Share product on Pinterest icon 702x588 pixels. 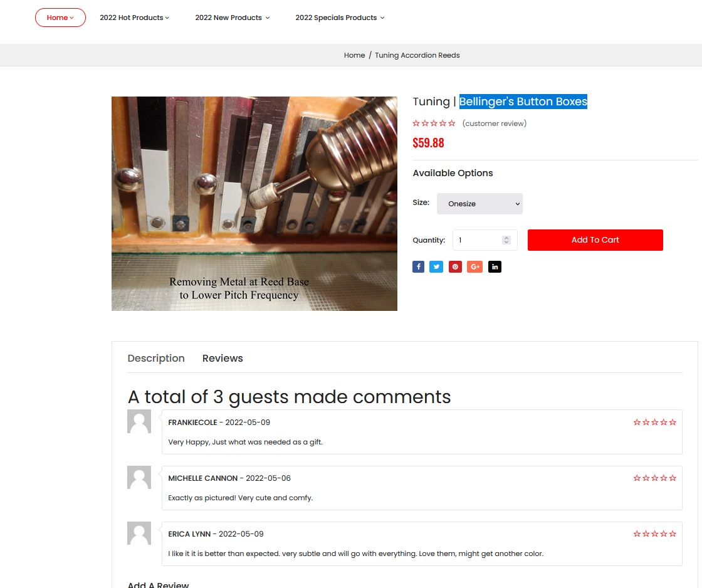click(455, 267)
